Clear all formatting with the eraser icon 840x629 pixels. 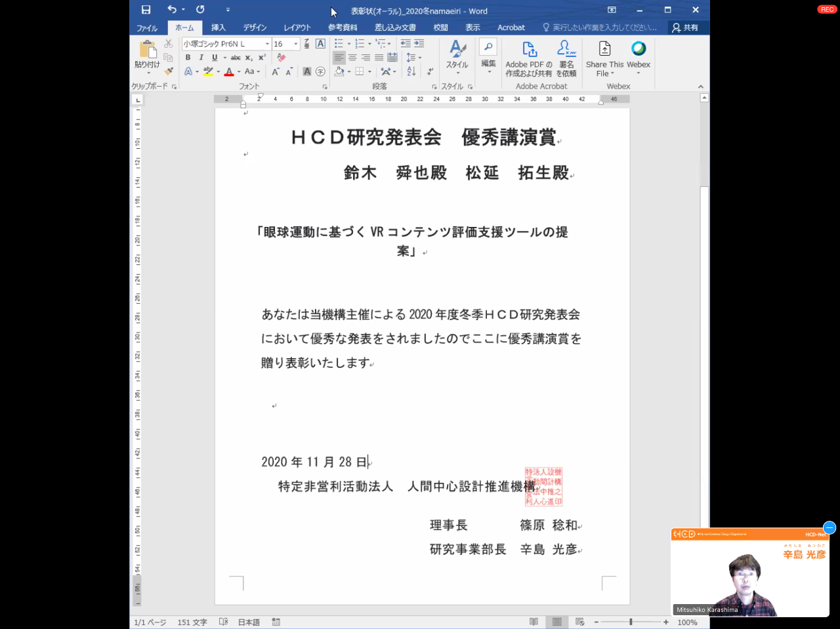coord(282,58)
